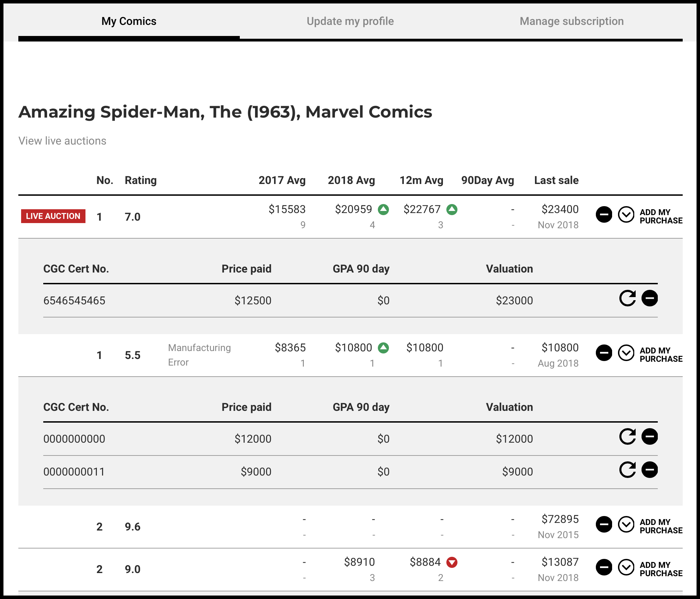Select the 90Day Avg column header

pyautogui.click(x=488, y=180)
